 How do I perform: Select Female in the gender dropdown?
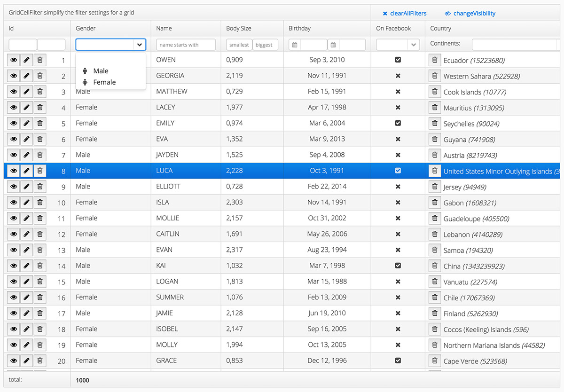110,82
